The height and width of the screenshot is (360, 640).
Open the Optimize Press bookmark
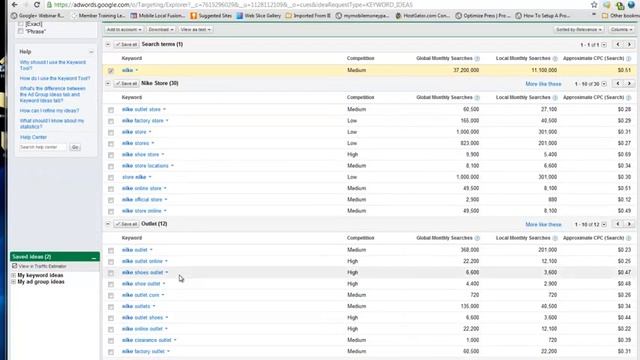(x=483, y=16)
